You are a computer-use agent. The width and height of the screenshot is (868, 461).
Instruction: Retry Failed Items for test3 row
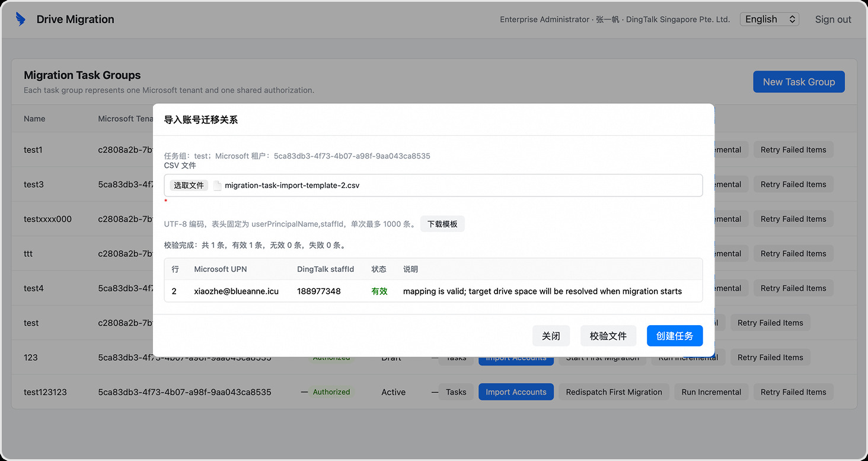pos(793,184)
